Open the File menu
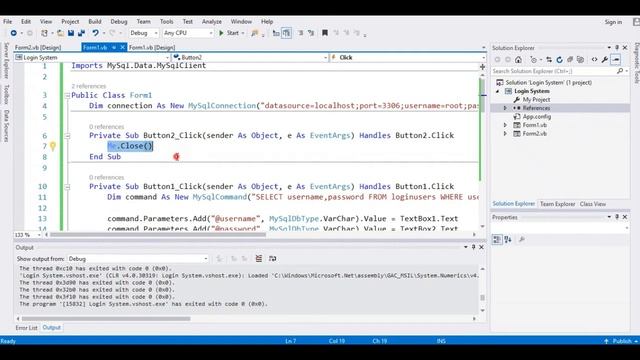 7,22
